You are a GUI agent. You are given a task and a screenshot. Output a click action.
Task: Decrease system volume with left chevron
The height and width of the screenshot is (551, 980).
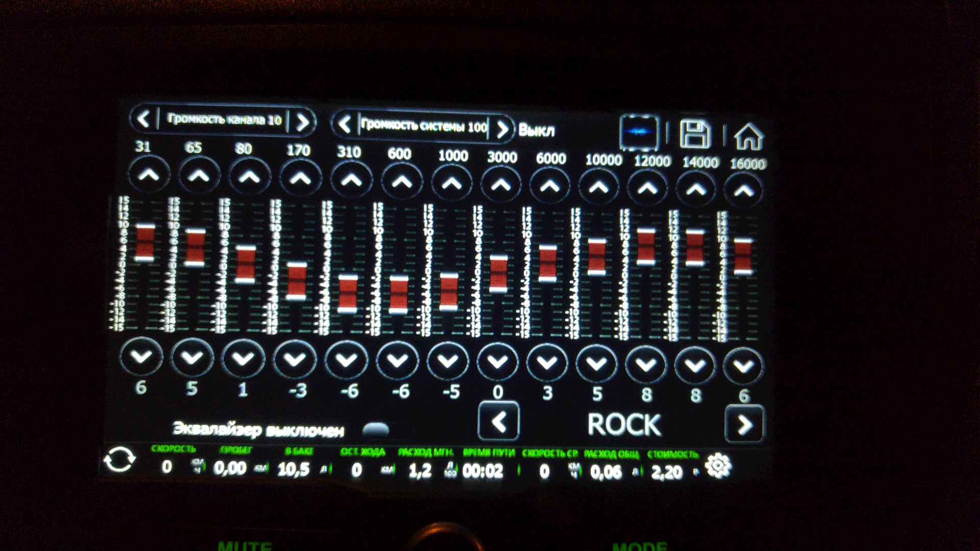point(345,124)
